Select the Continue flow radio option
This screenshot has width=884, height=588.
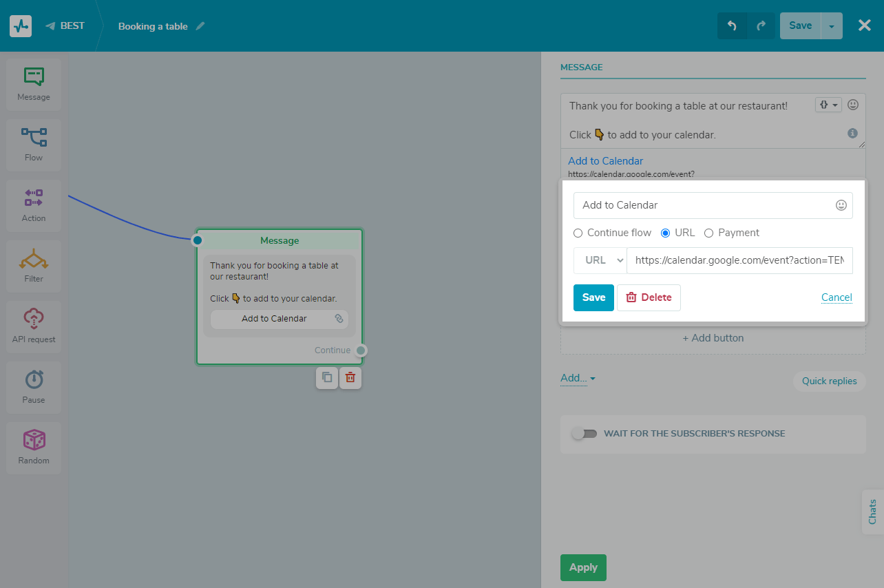578,233
